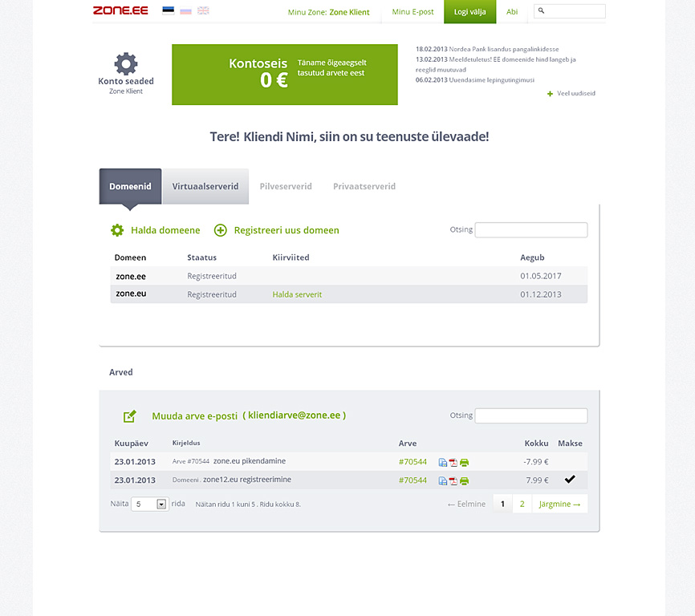Screen dimensions: 695x616
Task: Select the Domeenid tab
Action: click(130, 186)
